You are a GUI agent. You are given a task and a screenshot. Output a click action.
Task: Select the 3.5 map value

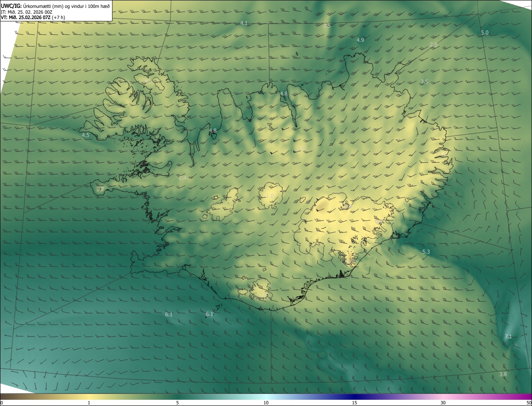[x=424, y=82]
